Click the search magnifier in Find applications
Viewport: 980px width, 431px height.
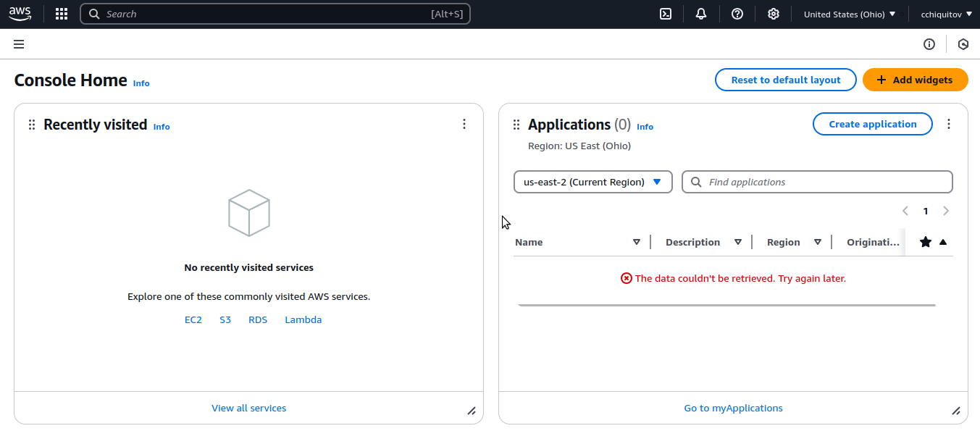696,182
